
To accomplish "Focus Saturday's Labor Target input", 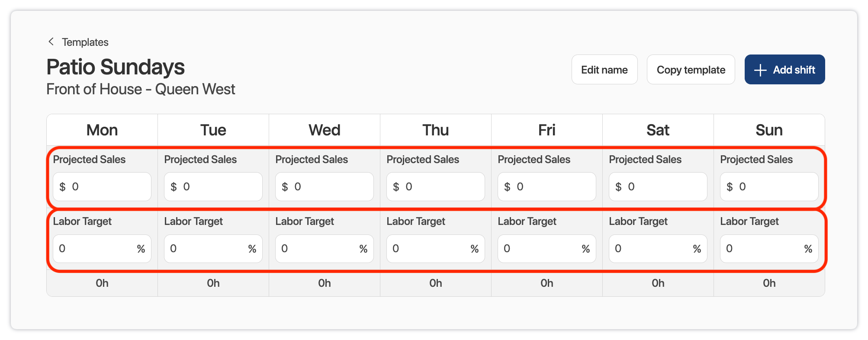I will click(x=653, y=249).
